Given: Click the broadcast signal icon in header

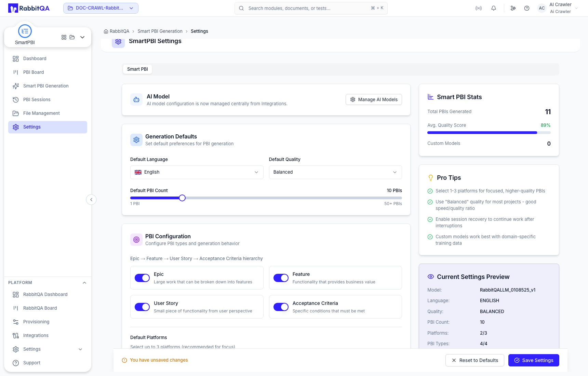Looking at the screenshot, I should (x=479, y=8).
